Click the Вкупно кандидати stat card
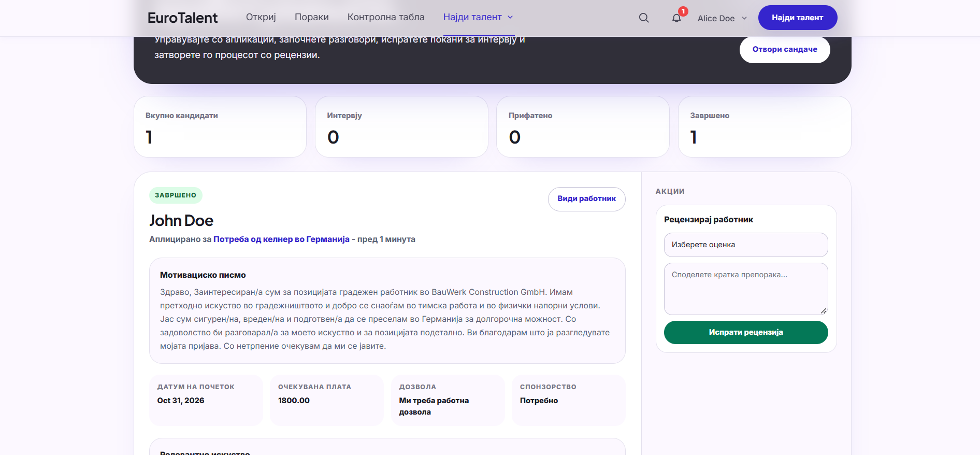Viewport: 980px width, 455px height. click(x=220, y=126)
